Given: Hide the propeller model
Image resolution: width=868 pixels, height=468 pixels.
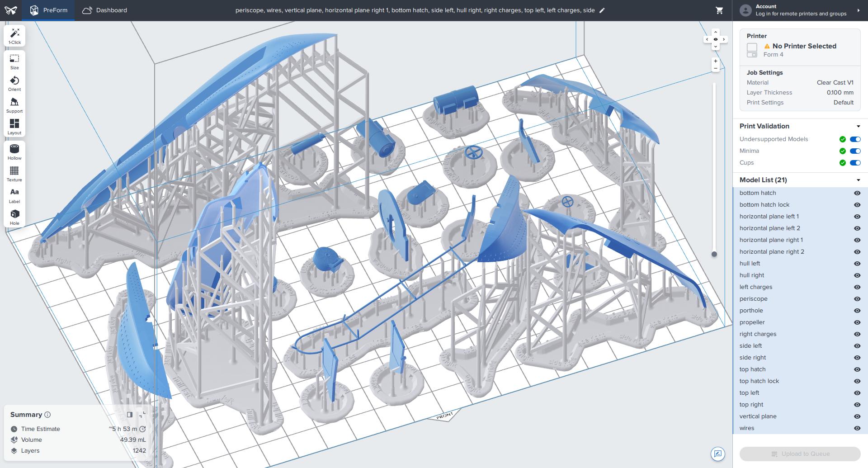Looking at the screenshot, I should (857, 322).
